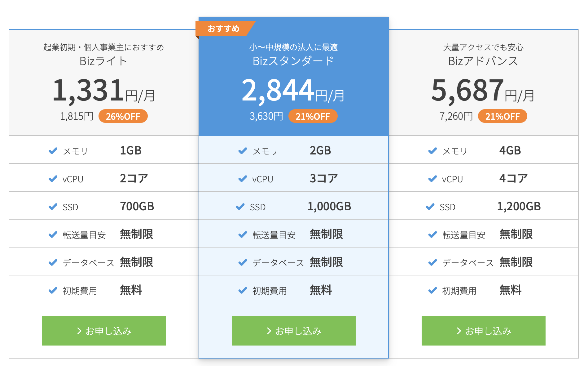
Task: Click the 21%OFF badge under Bizスタンダード price
Action: [313, 116]
